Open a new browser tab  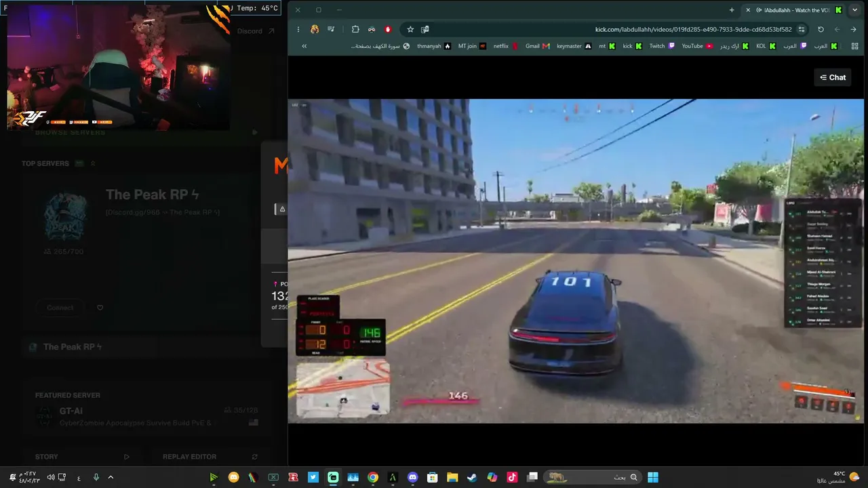pyautogui.click(x=732, y=10)
